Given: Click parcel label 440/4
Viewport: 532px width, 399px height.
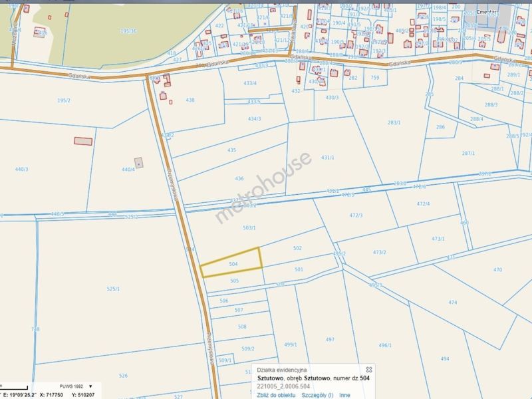Looking at the screenshot, I should [128, 169].
